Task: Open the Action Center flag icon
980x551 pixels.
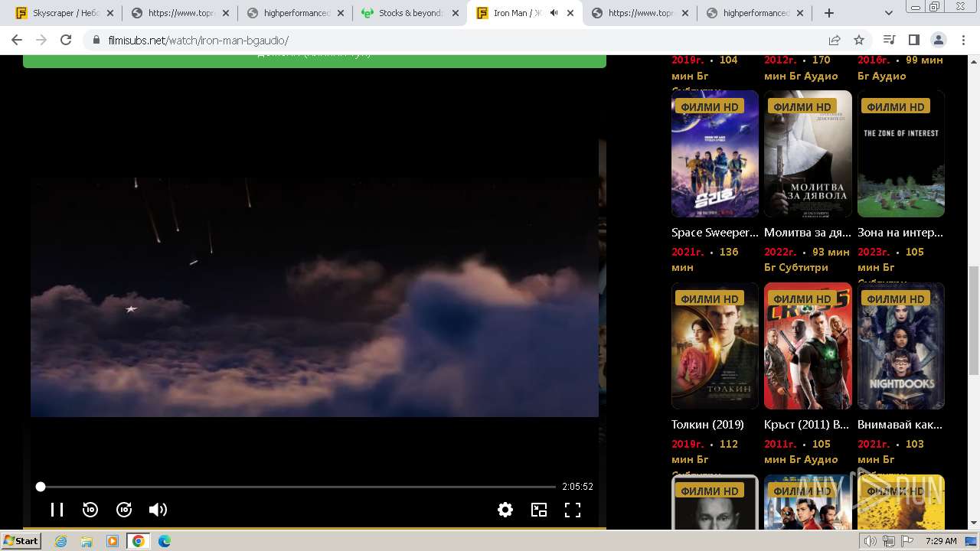Action: 907,541
